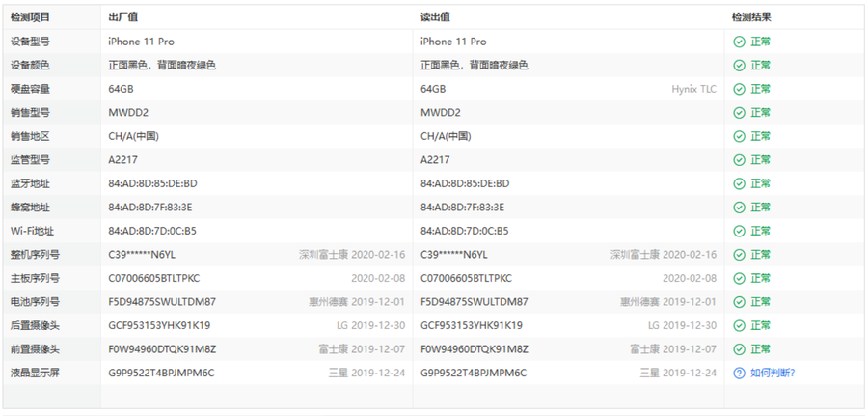Click the green check icon for 蜂窝地址
Viewport: 868px width, 416px height.
pos(739,208)
